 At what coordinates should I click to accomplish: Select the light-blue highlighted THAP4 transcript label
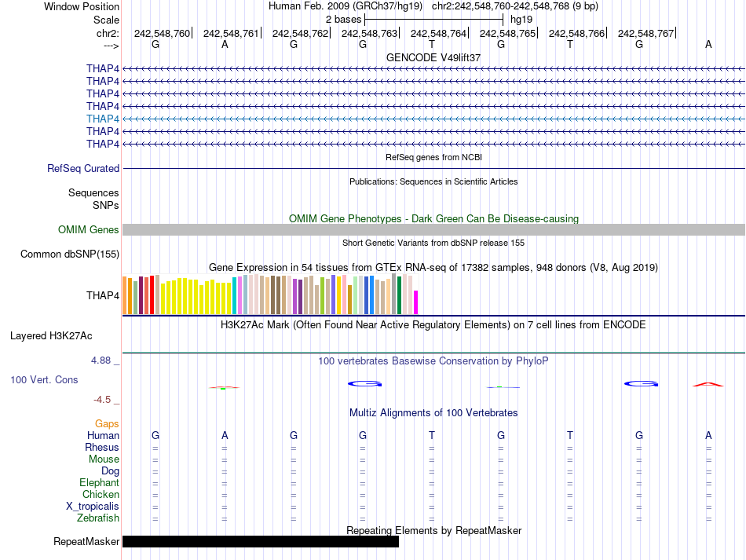[x=103, y=119]
